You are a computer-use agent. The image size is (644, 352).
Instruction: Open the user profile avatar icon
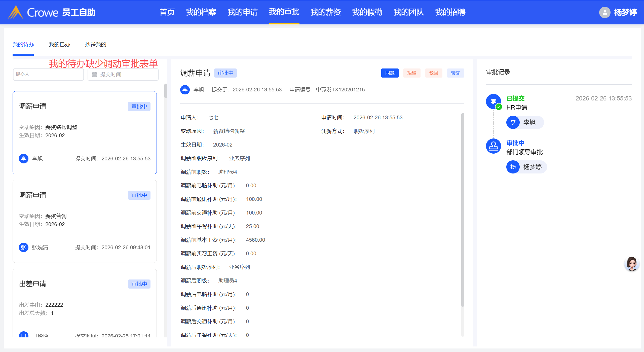[604, 12]
